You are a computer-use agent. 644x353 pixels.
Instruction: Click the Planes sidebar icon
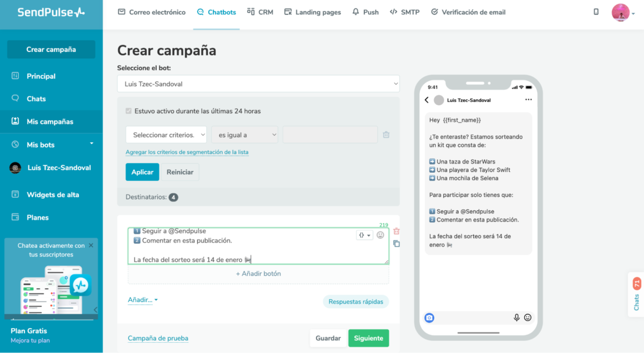[16, 217]
